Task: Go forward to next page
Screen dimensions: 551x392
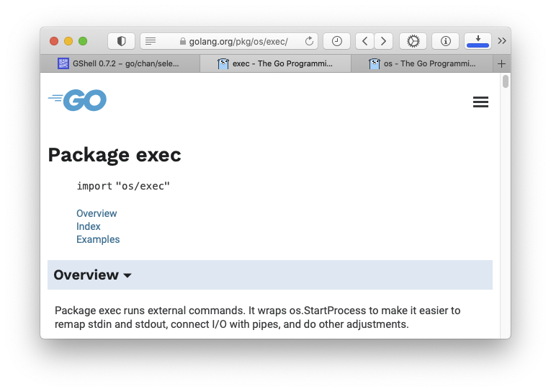Action: tap(384, 41)
